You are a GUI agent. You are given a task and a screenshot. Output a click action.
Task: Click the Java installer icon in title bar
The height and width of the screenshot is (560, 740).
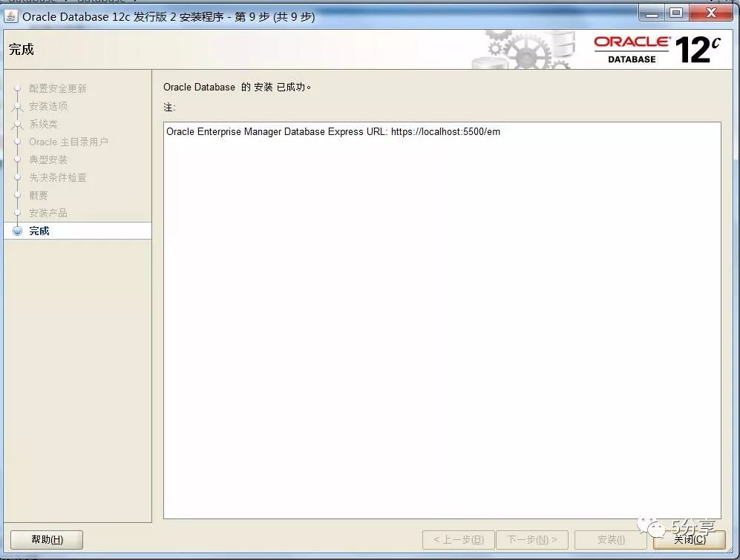pyautogui.click(x=11, y=16)
